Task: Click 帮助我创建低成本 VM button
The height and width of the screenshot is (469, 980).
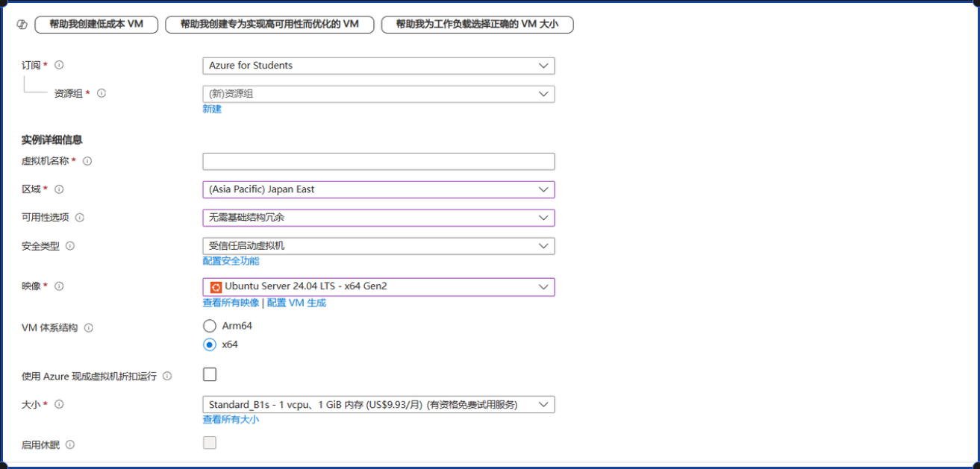Action: coord(96,25)
